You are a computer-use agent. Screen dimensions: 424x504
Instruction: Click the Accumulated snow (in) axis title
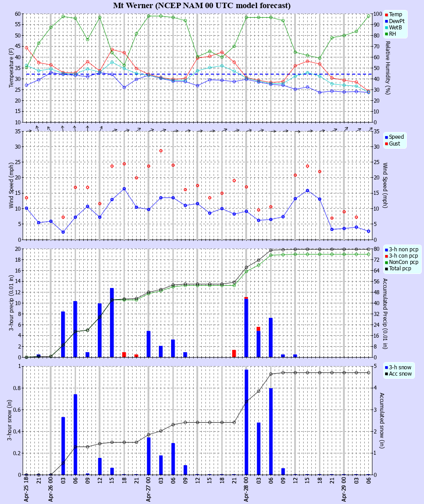tap(381, 420)
